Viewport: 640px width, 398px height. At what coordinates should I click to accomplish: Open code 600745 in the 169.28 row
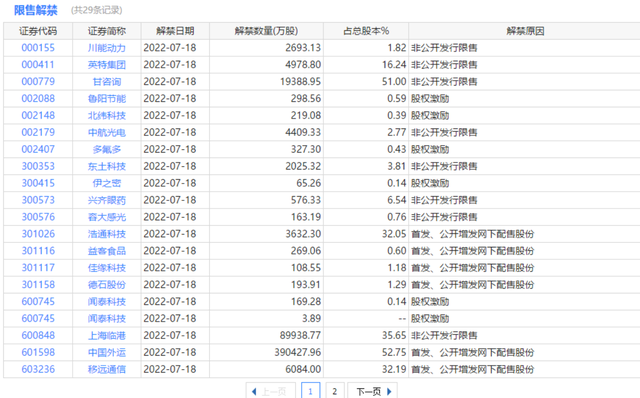pyautogui.click(x=38, y=302)
